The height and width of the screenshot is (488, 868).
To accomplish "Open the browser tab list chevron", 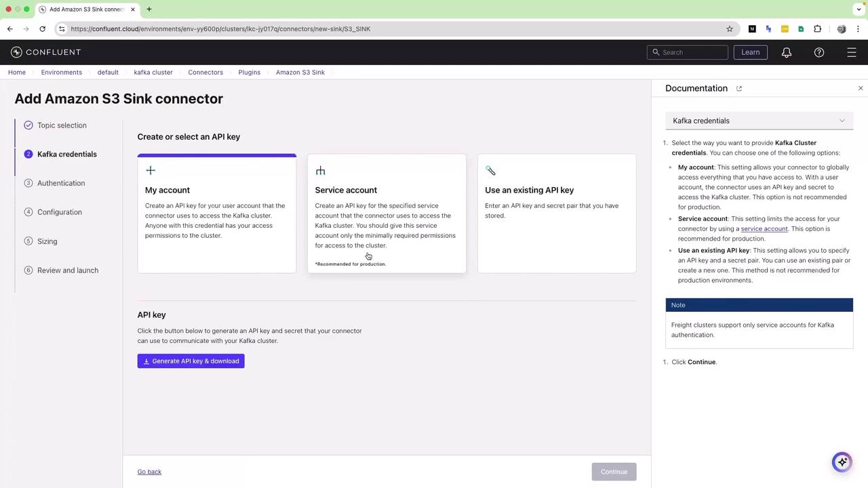I will (x=859, y=9).
